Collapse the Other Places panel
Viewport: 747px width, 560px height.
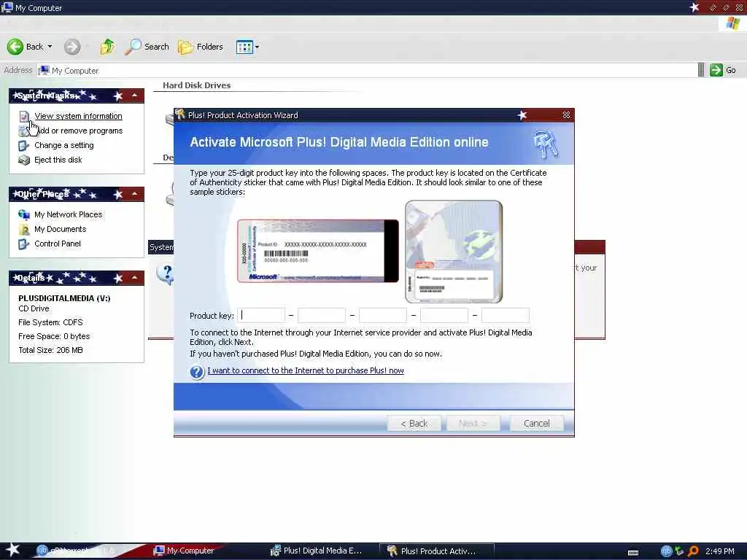(134, 194)
